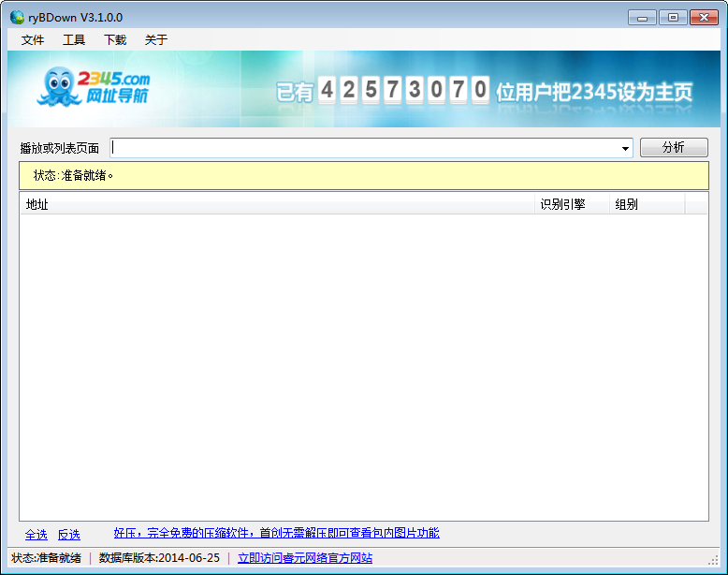Sort by the 组别 column header
728x575 pixels.
point(647,204)
